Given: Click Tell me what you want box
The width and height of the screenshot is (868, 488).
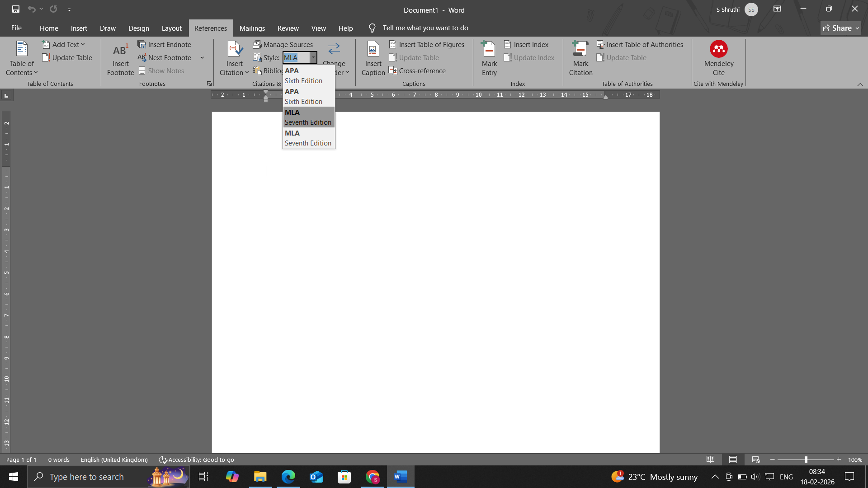Looking at the screenshot, I should (x=425, y=28).
